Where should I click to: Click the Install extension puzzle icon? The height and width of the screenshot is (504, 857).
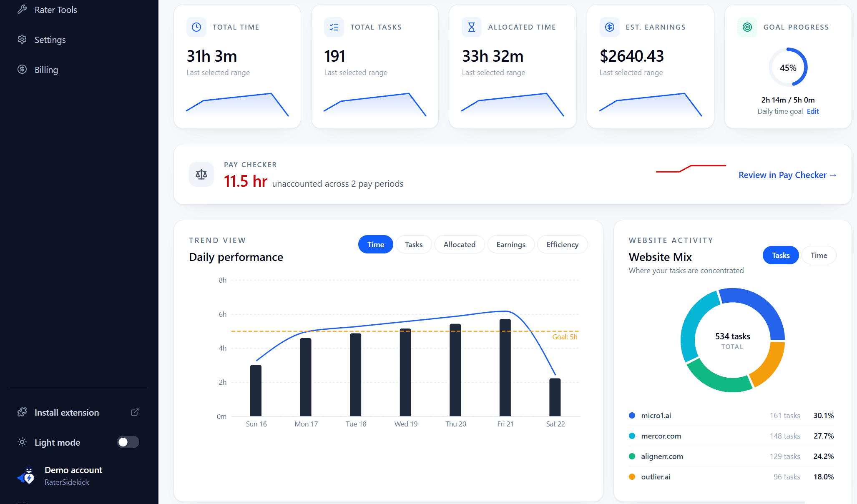click(x=22, y=412)
